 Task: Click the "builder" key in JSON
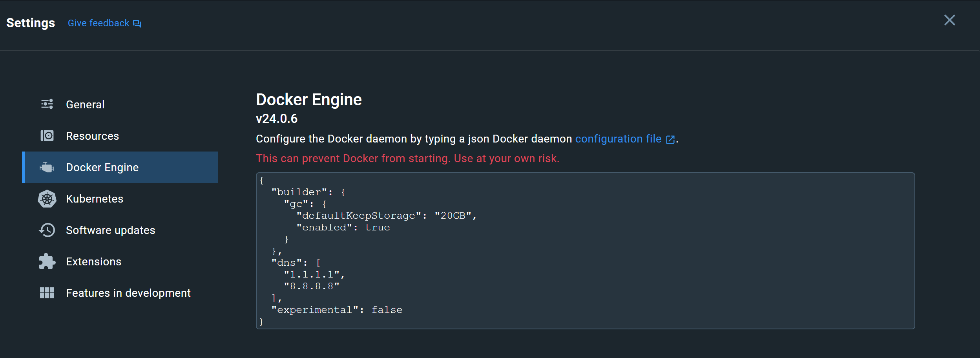coord(299,192)
